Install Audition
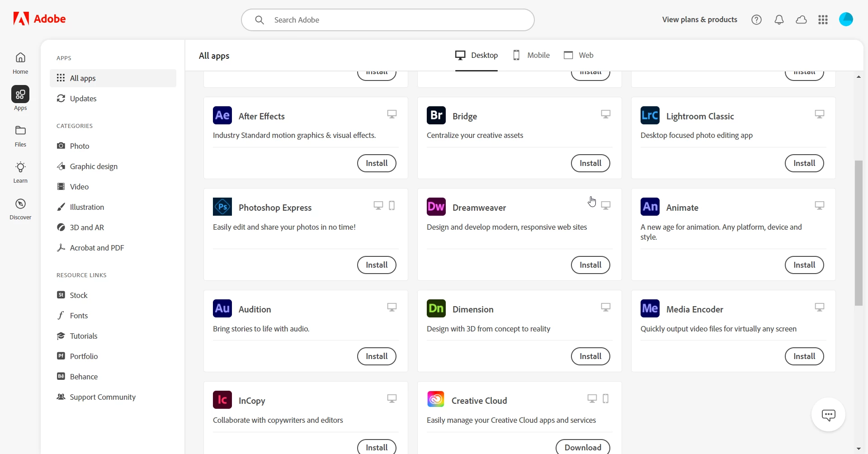The width and height of the screenshot is (868, 454). [x=377, y=356]
